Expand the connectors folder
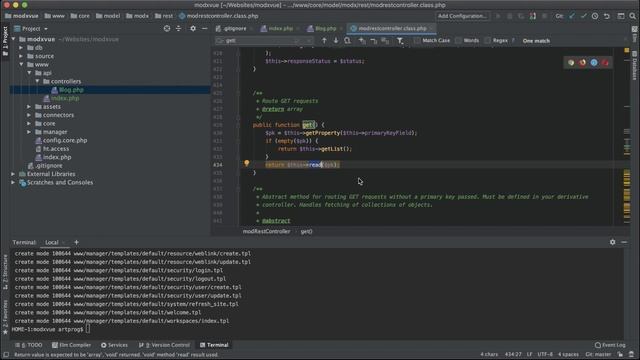Image resolution: width=640 pixels, height=360 pixels. tap(29, 115)
